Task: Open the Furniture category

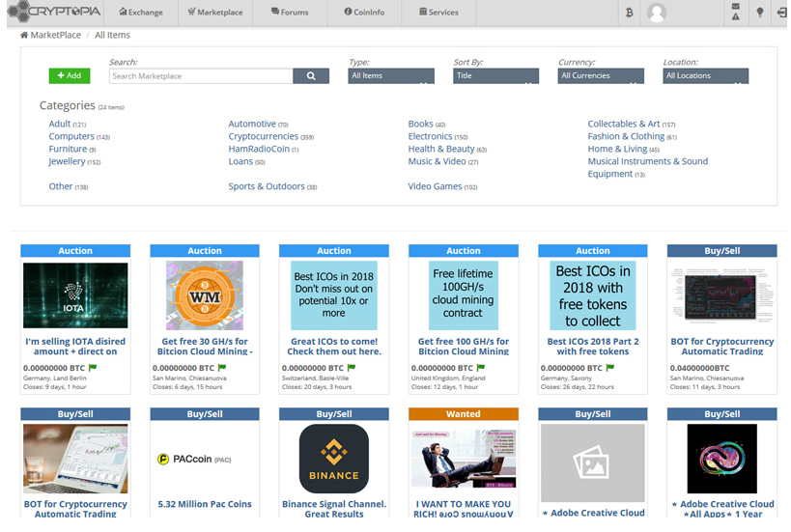Action: [68, 149]
